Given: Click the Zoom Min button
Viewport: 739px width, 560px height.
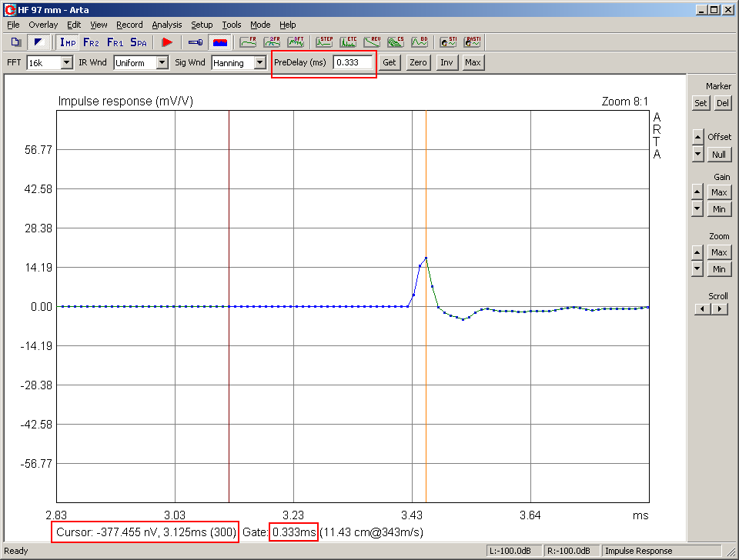Looking at the screenshot, I should [x=719, y=269].
